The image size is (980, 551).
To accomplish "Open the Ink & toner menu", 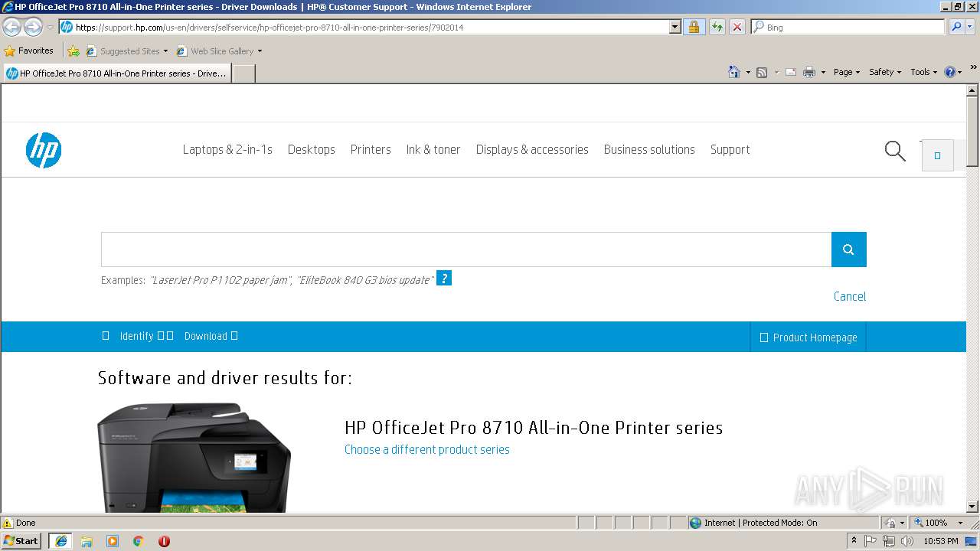I will point(433,149).
